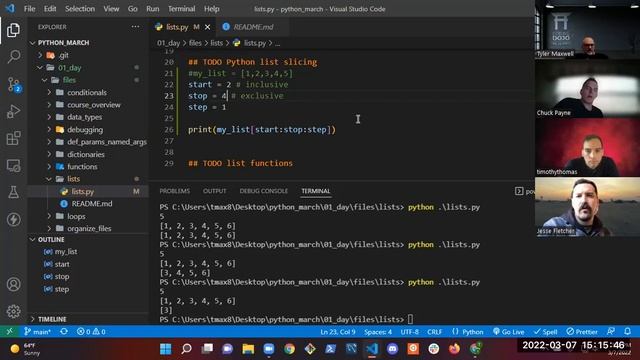Screen dimensions: 640x360
Task: Synchronize changes in status bar
Action: click(64, 331)
